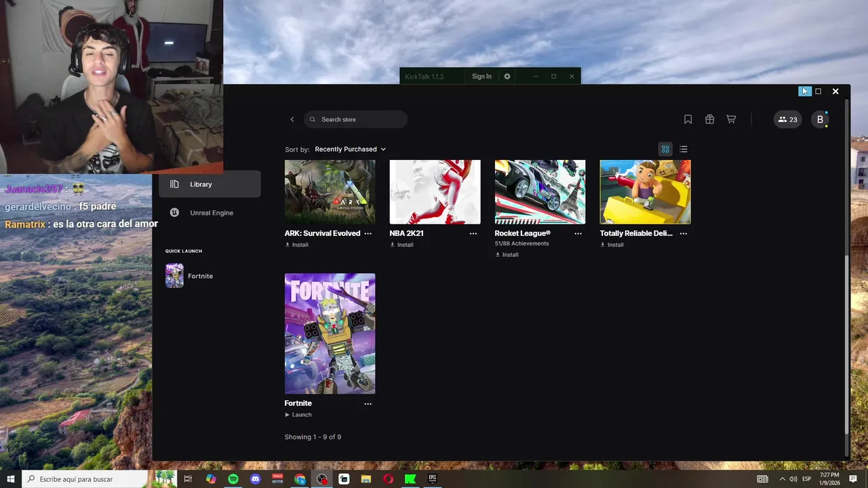Open the gift redeem icon
868x488 pixels.
[x=709, y=119]
